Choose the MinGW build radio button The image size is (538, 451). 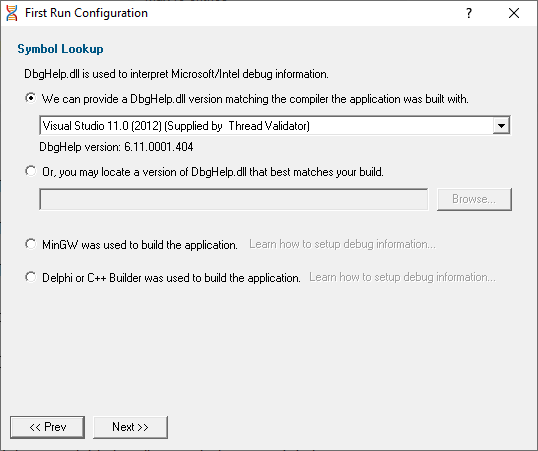click(31, 244)
